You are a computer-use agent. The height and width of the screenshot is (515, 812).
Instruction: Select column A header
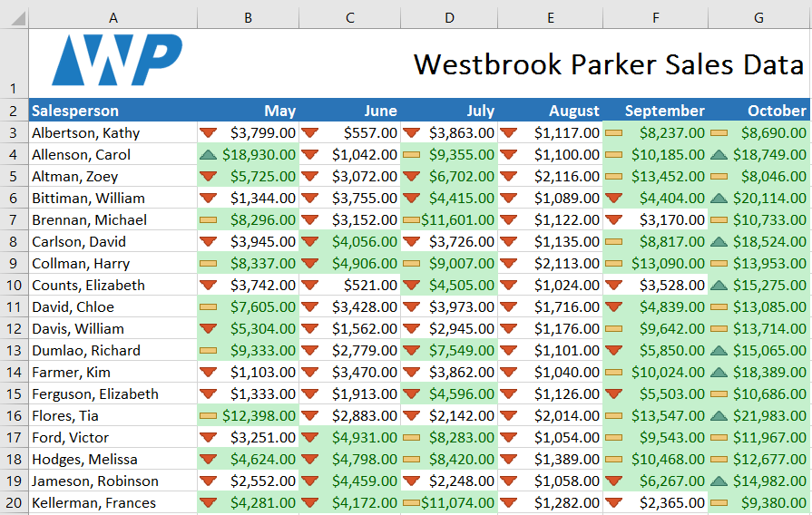(113, 17)
